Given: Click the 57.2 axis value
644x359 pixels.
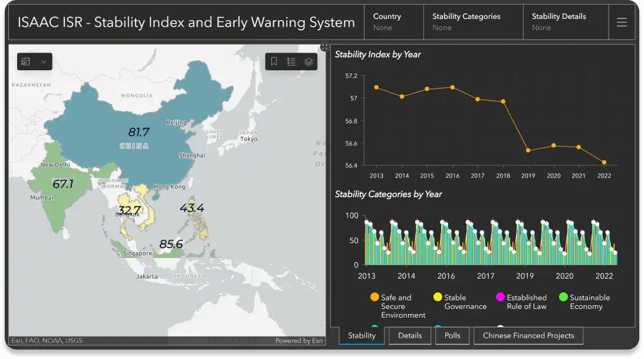Looking at the screenshot, I should tap(351, 76).
